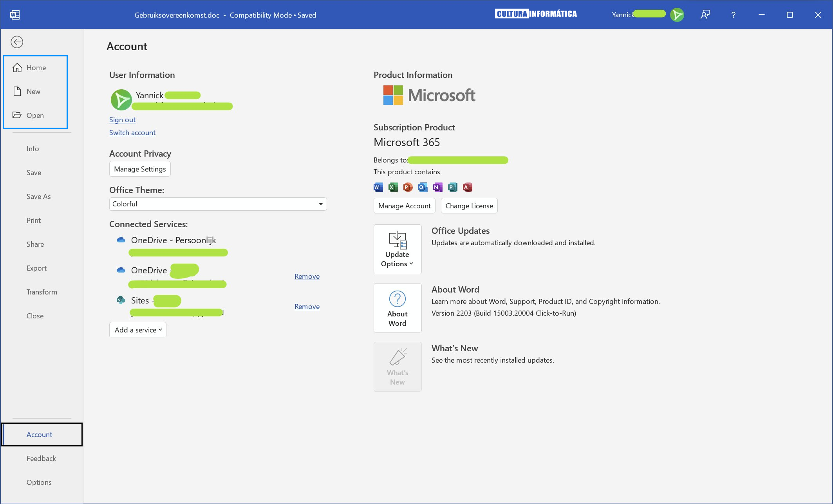The image size is (833, 504).
Task: Click the PowerPoint icon under product contents
Action: click(408, 187)
